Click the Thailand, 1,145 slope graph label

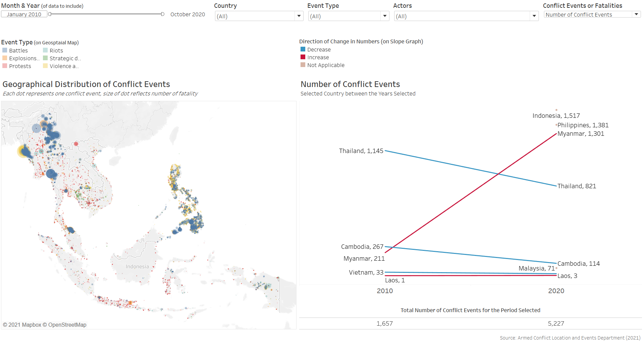[361, 151]
